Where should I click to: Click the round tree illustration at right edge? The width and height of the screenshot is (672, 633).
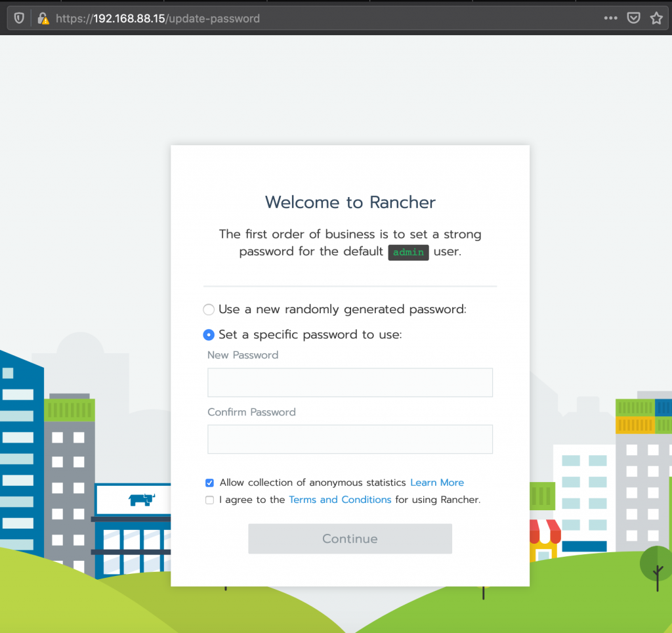(656, 565)
